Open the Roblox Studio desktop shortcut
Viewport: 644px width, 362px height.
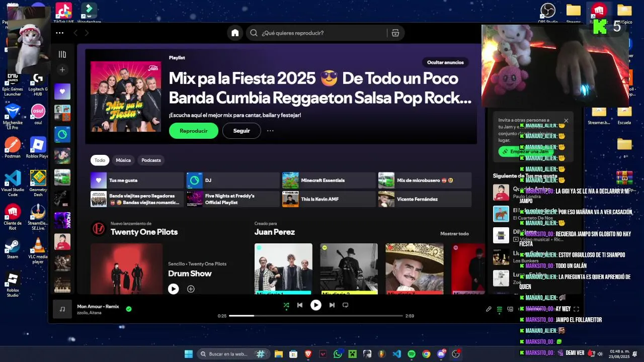coord(13,285)
